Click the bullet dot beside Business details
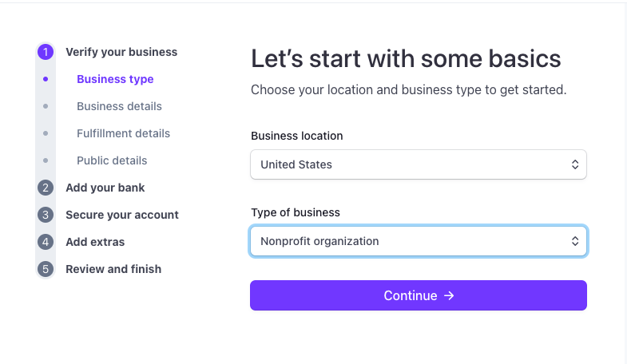The width and height of the screenshot is (627, 364). coord(46,106)
